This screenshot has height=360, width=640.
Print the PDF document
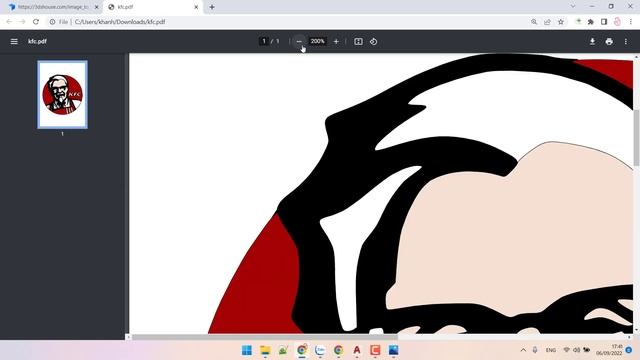(x=609, y=41)
